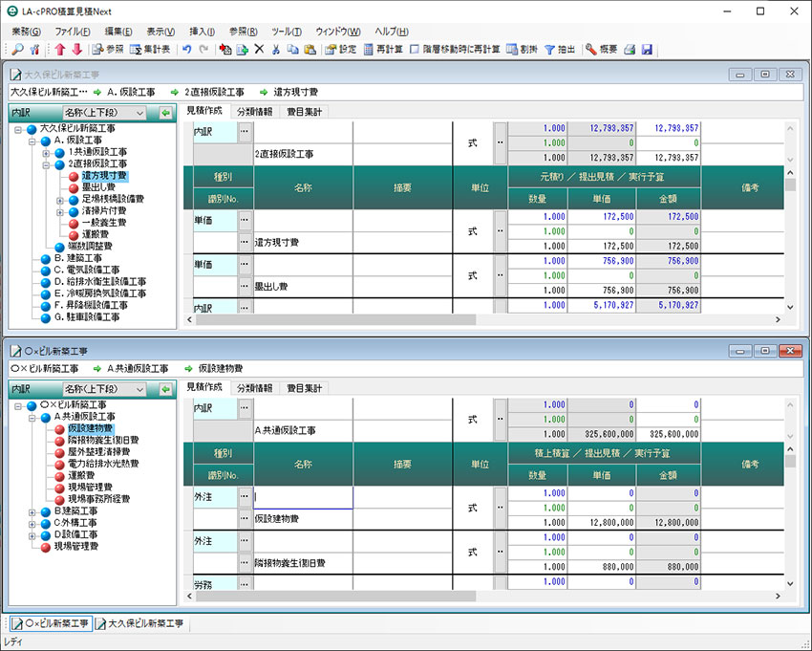Click the scissors cut icon

276,49
